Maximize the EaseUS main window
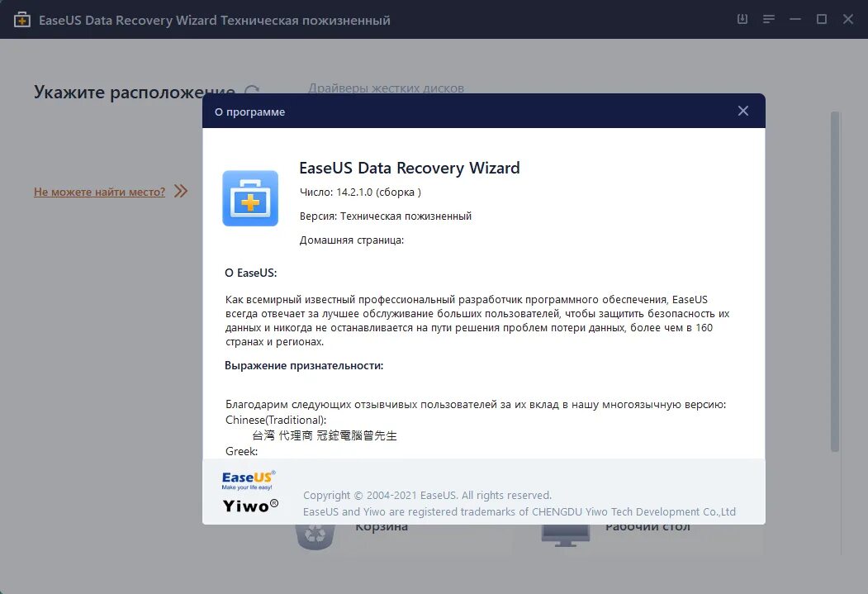868x594 pixels. pos(822,19)
